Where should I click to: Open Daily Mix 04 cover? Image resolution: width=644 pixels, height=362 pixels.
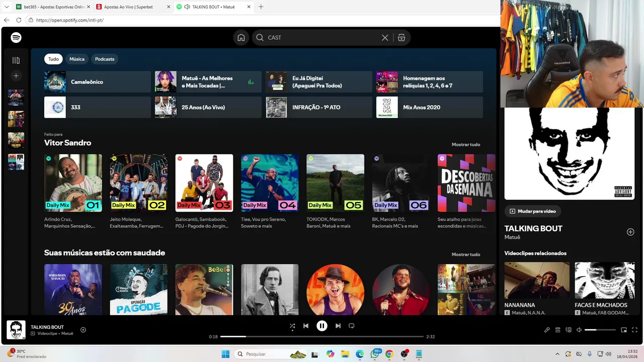click(270, 183)
